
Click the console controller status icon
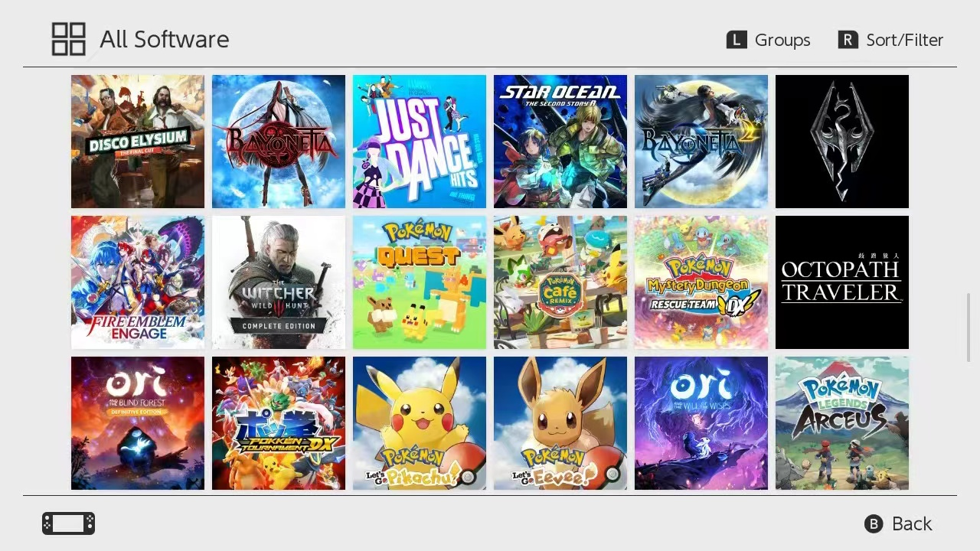[69, 523]
